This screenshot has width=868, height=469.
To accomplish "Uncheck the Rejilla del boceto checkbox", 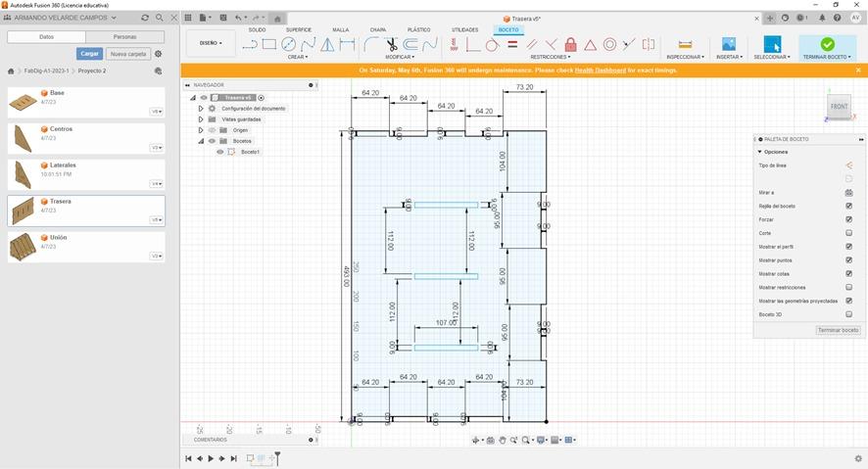I will coord(848,206).
